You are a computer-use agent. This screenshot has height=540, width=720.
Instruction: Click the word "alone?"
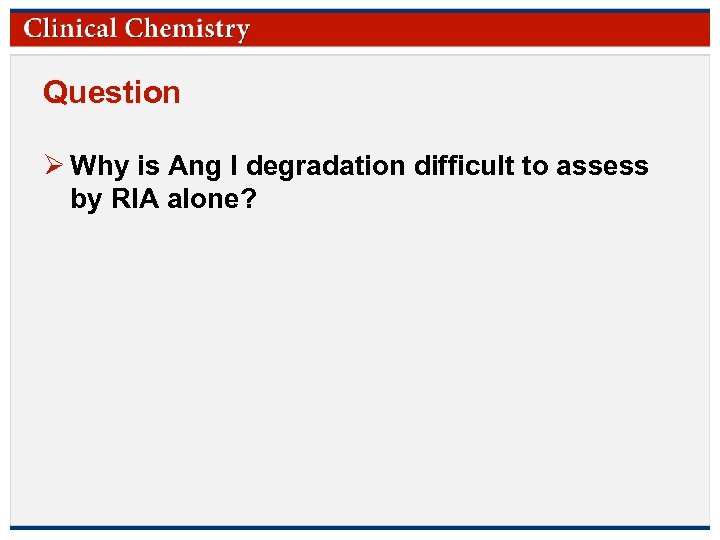tap(213, 199)
